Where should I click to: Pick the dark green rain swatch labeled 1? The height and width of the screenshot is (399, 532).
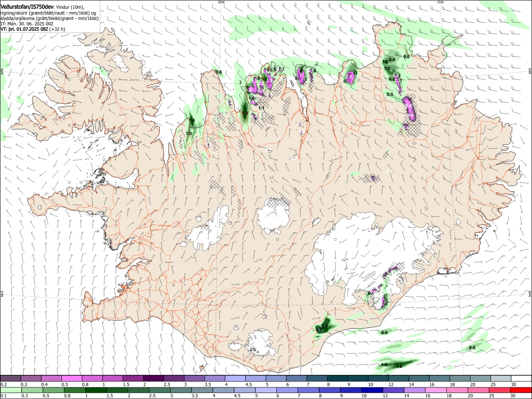96,390
